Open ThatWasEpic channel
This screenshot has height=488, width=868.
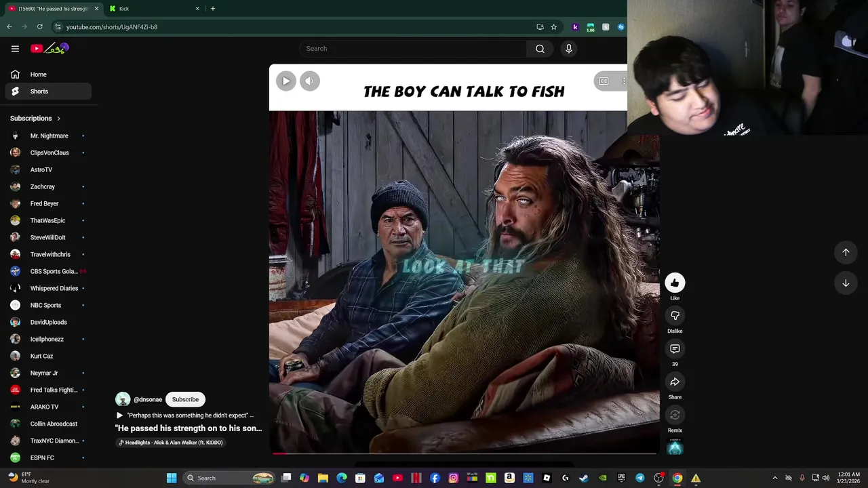point(47,220)
